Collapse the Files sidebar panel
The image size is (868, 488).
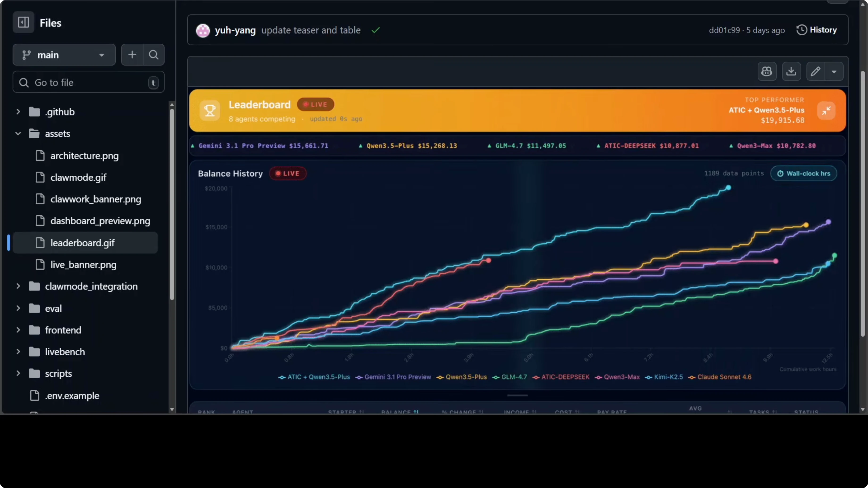[x=23, y=22]
